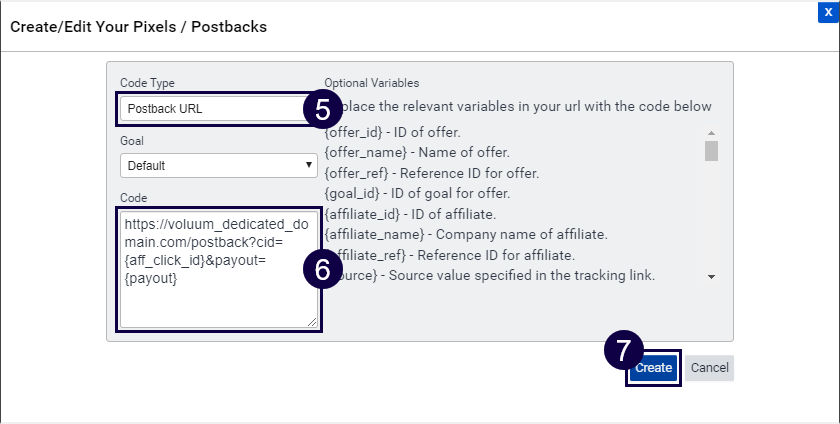This screenshot has height=424, width=840.
Task: Open the Code Type dropdown
Action: click(212, 108)
